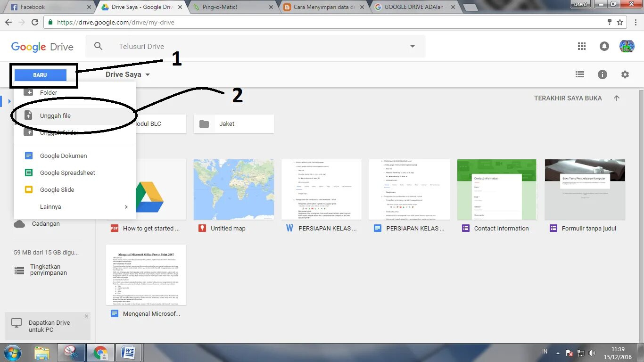Open the Windows Start button
This screenshot has width=644, height=362.
click(12, 353)
